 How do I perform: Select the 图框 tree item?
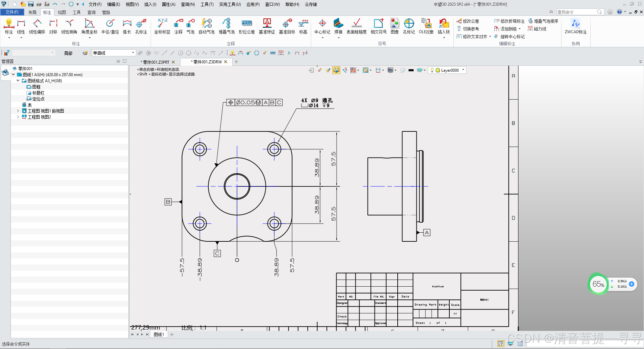tap(36, 86)
